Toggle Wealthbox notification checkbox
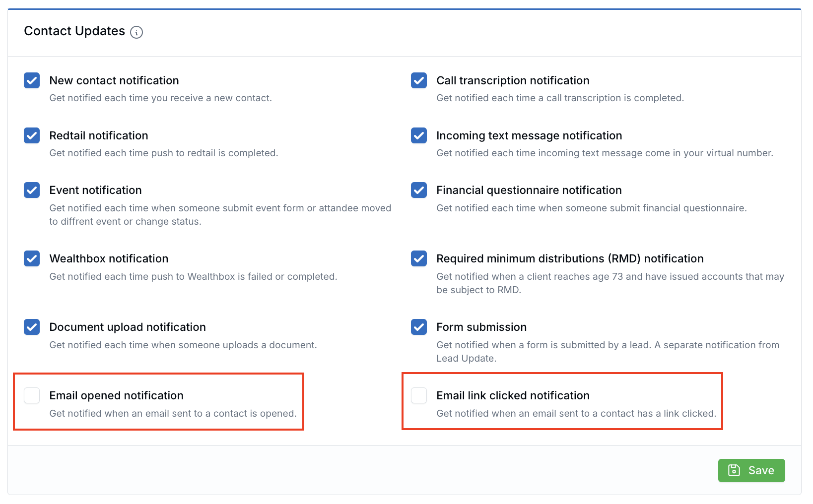 click(x=32, y=258)
